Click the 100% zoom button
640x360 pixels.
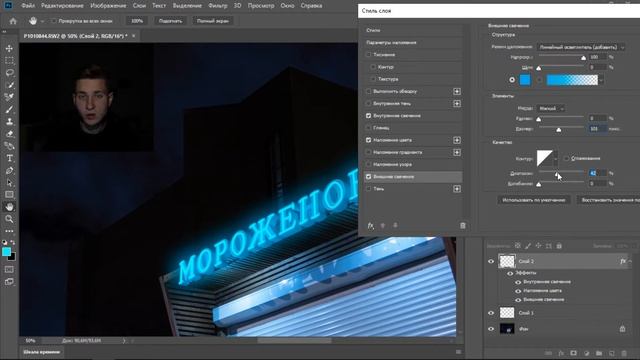(137, 21)
